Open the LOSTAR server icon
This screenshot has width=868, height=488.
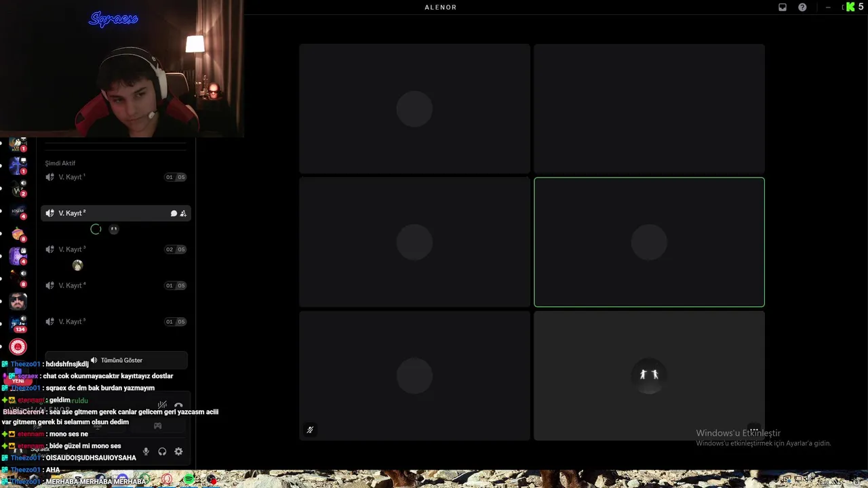pos(18,211)
